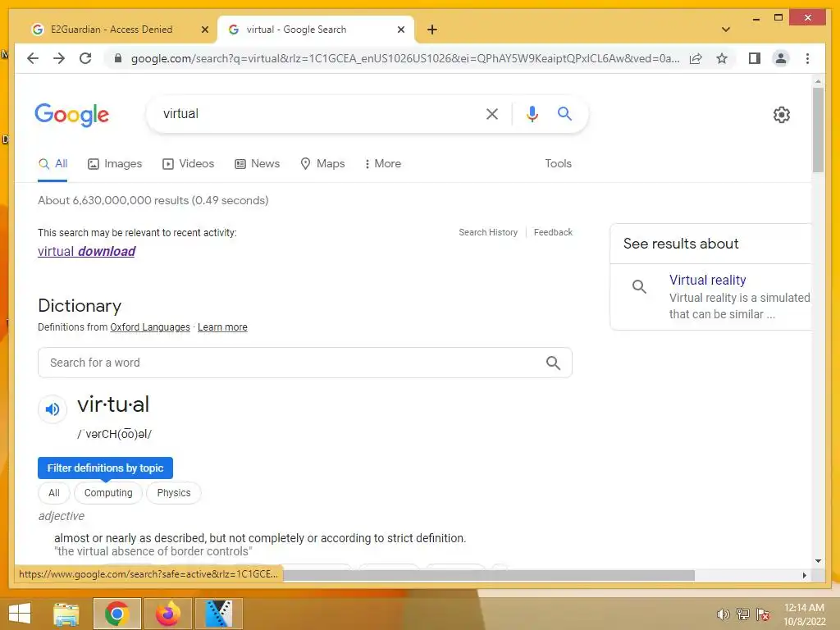The width and height of the screenshot is (840, 630).
Task: Click dictionary search magnifier icon
Action: (554, 363)
